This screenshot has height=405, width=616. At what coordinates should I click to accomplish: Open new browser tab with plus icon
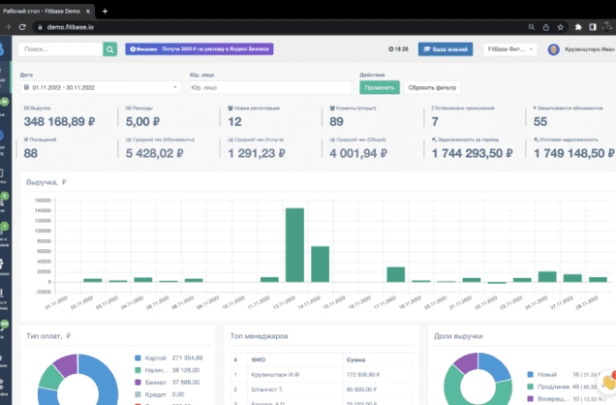[105, 10]
